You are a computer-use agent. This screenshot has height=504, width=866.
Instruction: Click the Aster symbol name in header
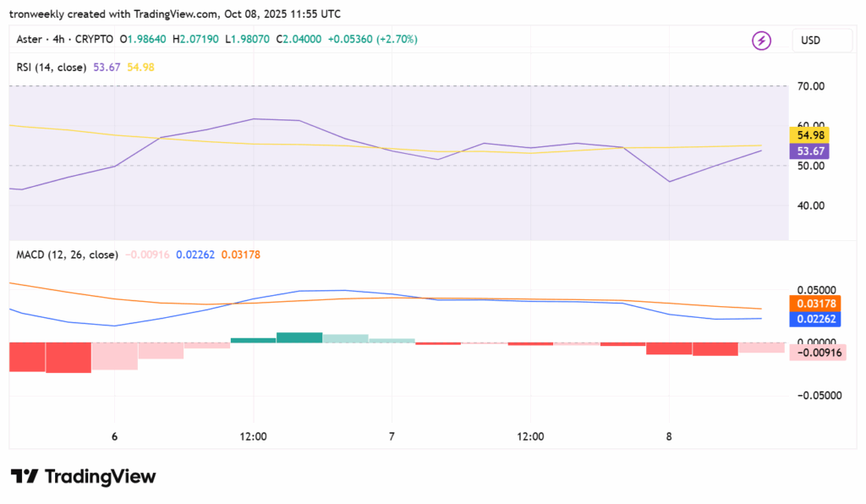point(30,40)
